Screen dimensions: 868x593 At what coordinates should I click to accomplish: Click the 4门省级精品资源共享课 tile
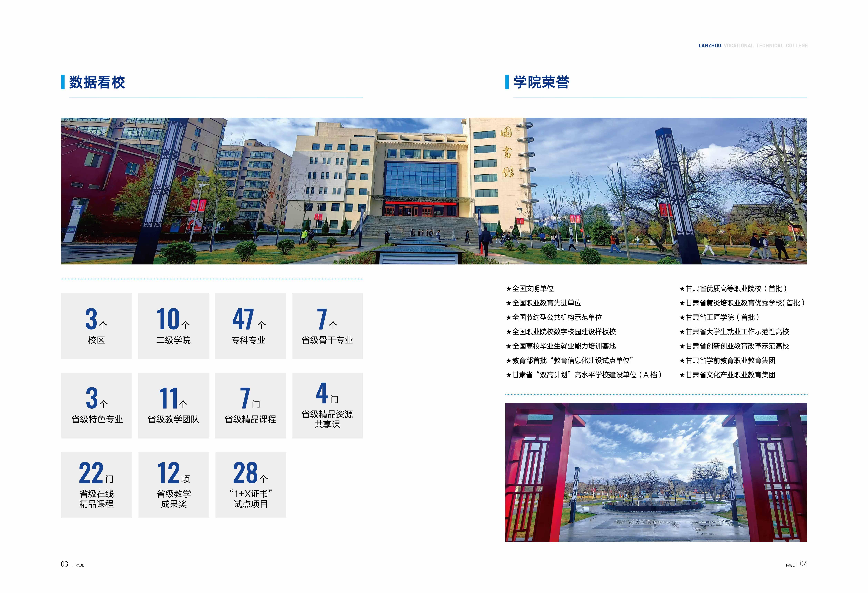coord(327,405)
